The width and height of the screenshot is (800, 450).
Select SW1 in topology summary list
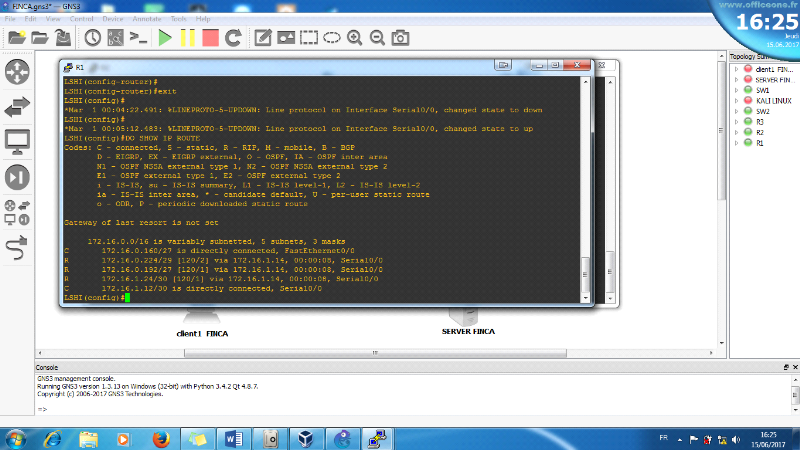[762, 90]
